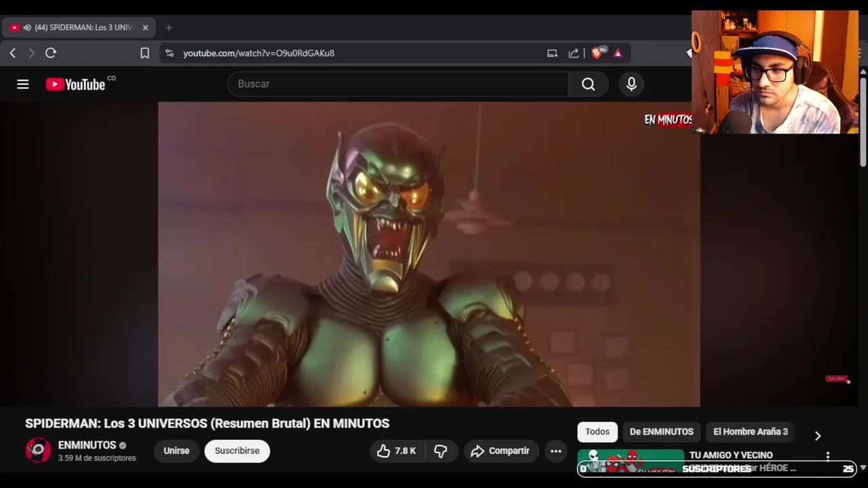Open site settings icon beside the URL
868x488 pixels.
tap(170, 53)
